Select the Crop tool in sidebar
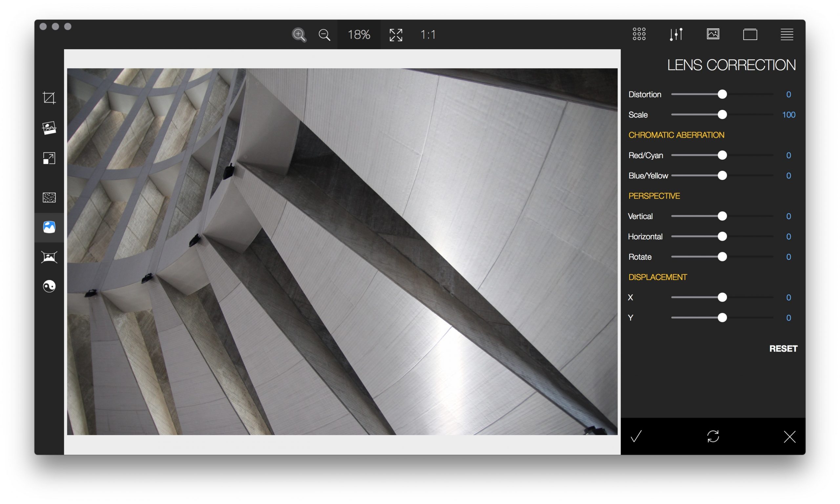The width and height of the screenshot is (840, 504). coord(49,98)
